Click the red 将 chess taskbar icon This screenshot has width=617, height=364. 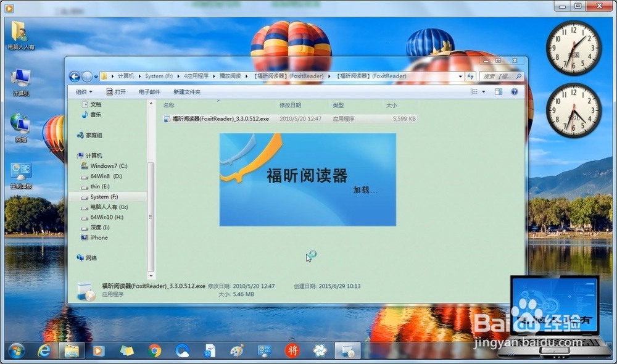[292, 350]
